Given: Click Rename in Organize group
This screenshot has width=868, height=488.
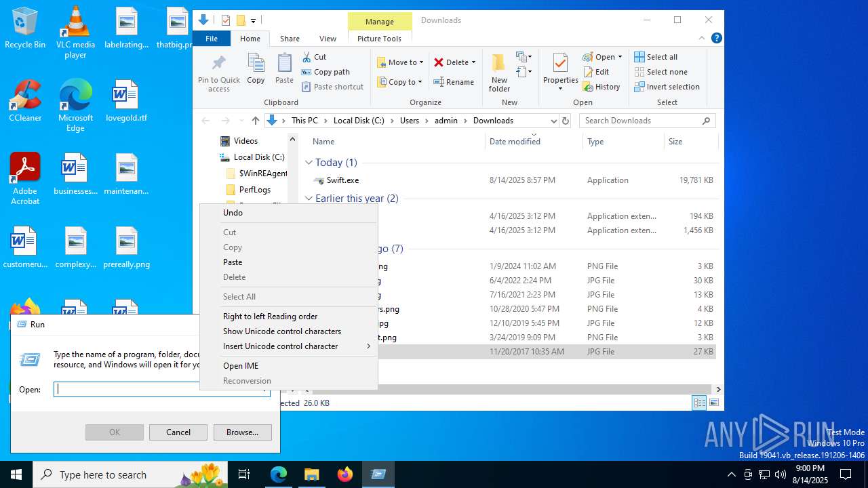Looking at the screenshot, I should [454, 82].
